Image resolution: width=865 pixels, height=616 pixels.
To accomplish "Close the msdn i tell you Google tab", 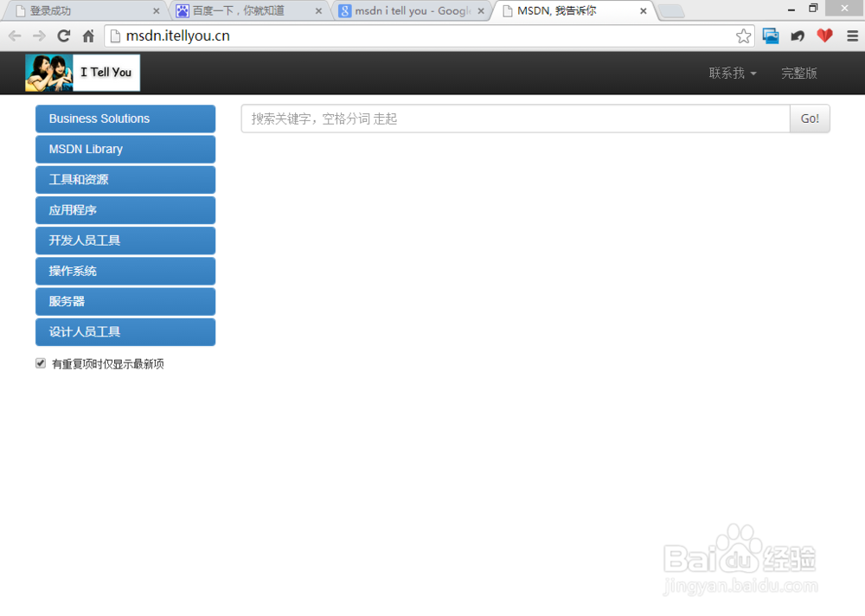I will click(x=481, y=11).
